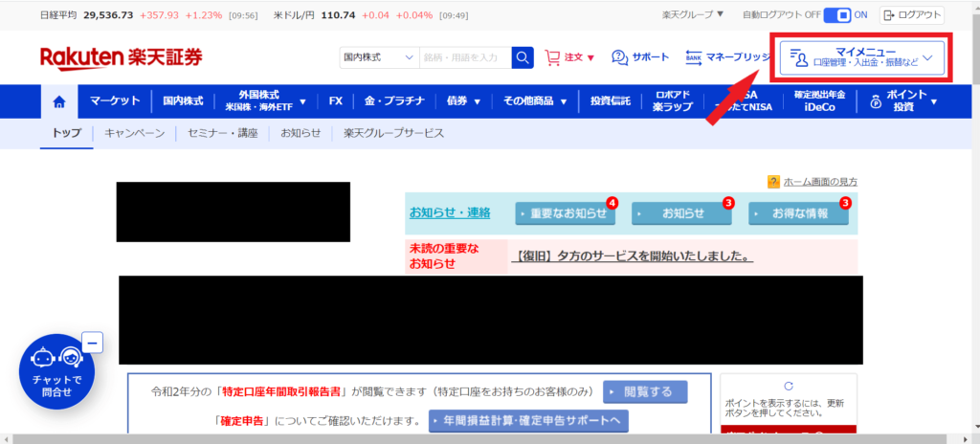
Task: Expand the 外国株式 米国株・海外ETF menu
Action: click(x=265, y=101)
